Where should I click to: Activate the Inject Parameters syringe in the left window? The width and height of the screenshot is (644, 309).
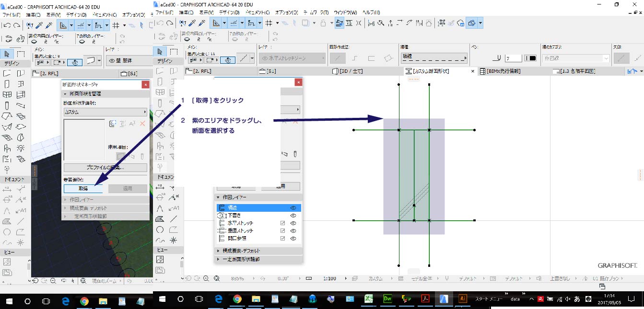pyautogui.click(x=48, y=25)
